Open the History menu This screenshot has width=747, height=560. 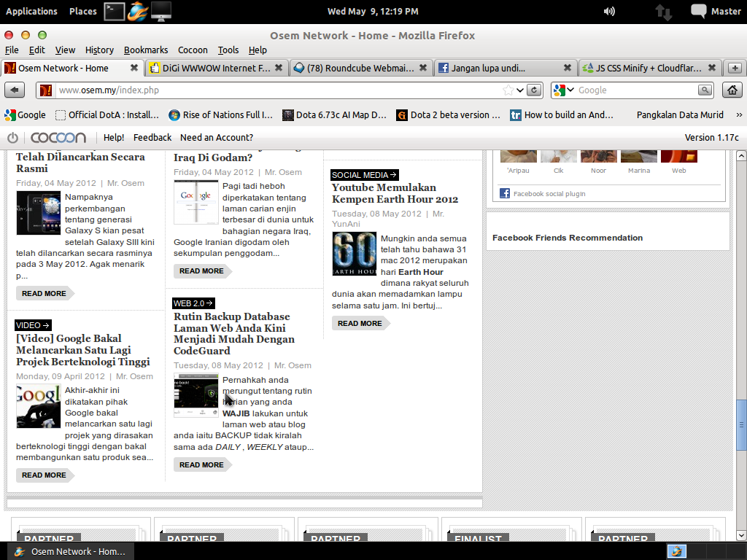99,50
